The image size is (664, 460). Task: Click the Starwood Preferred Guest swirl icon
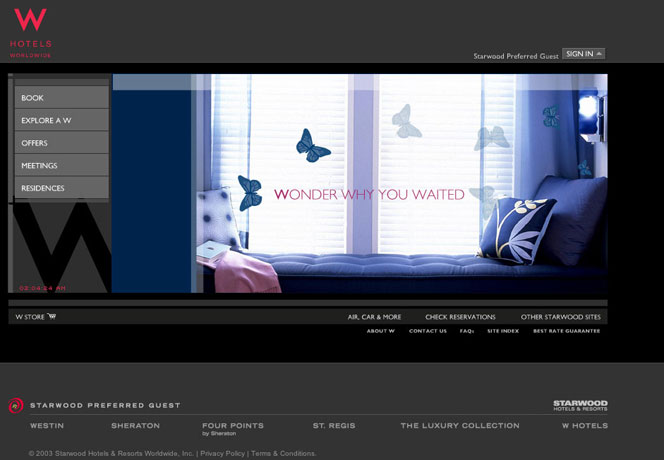(16, 406)
